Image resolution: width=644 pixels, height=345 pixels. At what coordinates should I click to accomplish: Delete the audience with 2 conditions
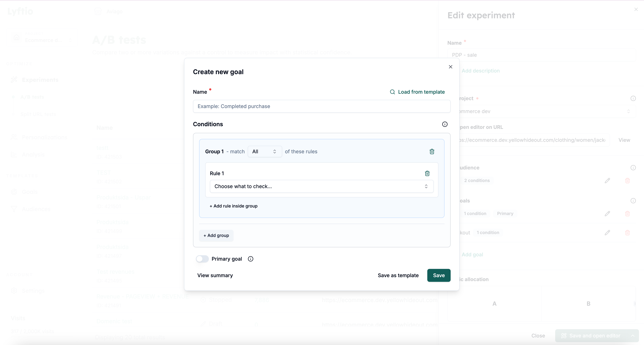627,180
